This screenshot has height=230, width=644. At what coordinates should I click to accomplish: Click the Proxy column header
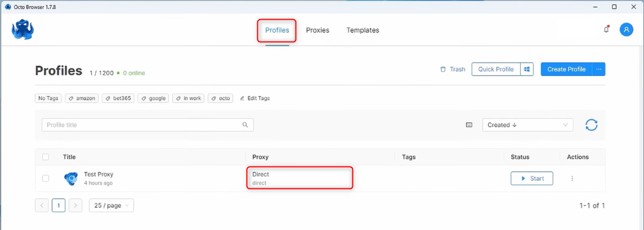click(x=261, y=157)
